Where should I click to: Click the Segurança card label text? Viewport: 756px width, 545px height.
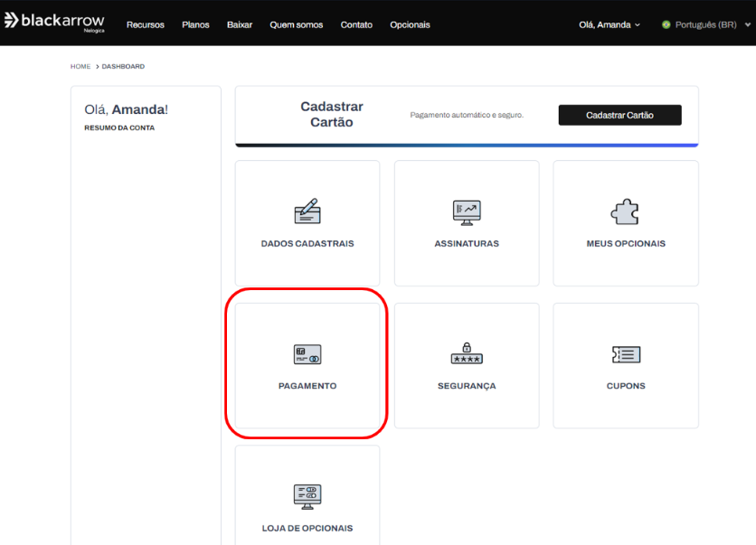(467, 386)
